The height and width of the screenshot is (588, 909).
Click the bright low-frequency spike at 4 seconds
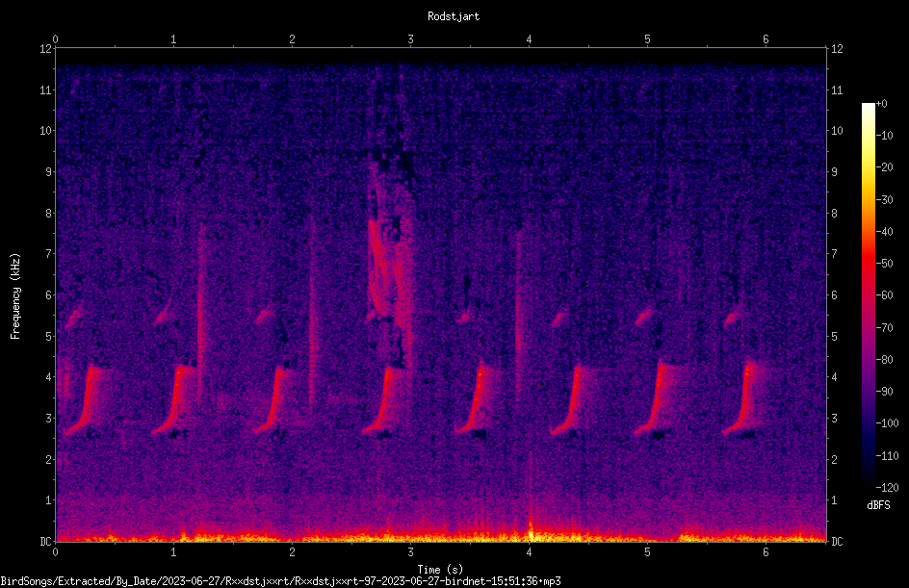[x=530, y=524]
